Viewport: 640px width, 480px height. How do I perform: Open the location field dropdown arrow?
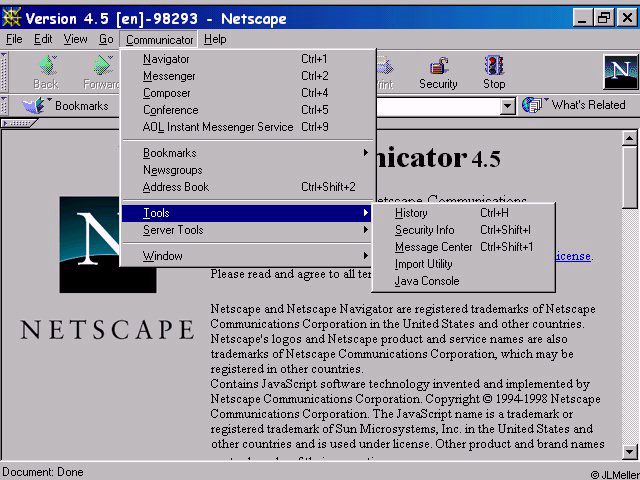coord(507,107)
